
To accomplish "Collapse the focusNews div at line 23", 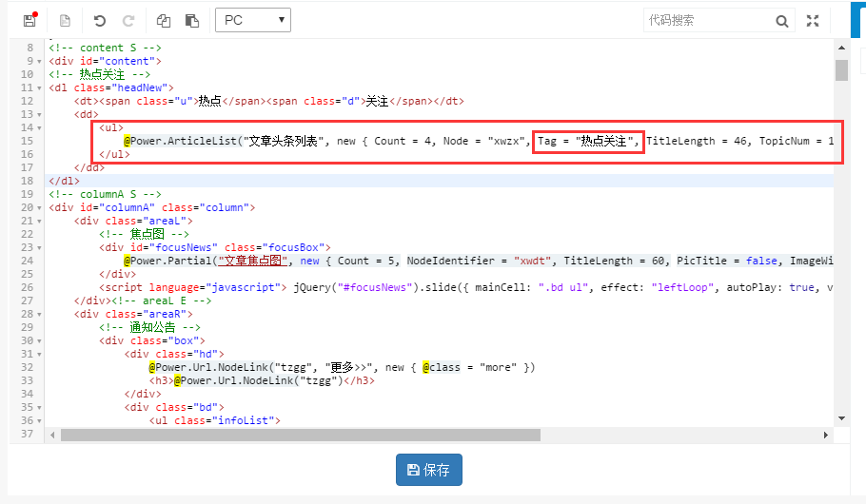I will tap(39, 247).
